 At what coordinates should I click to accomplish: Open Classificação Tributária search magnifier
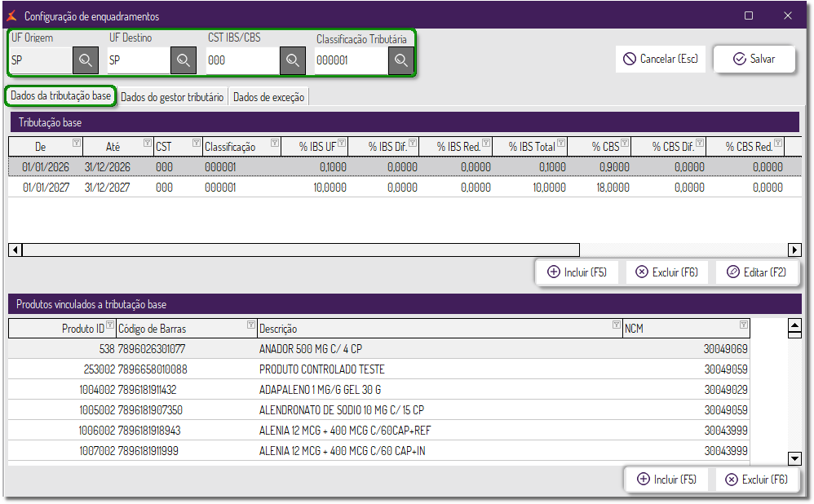pos(400,60)
